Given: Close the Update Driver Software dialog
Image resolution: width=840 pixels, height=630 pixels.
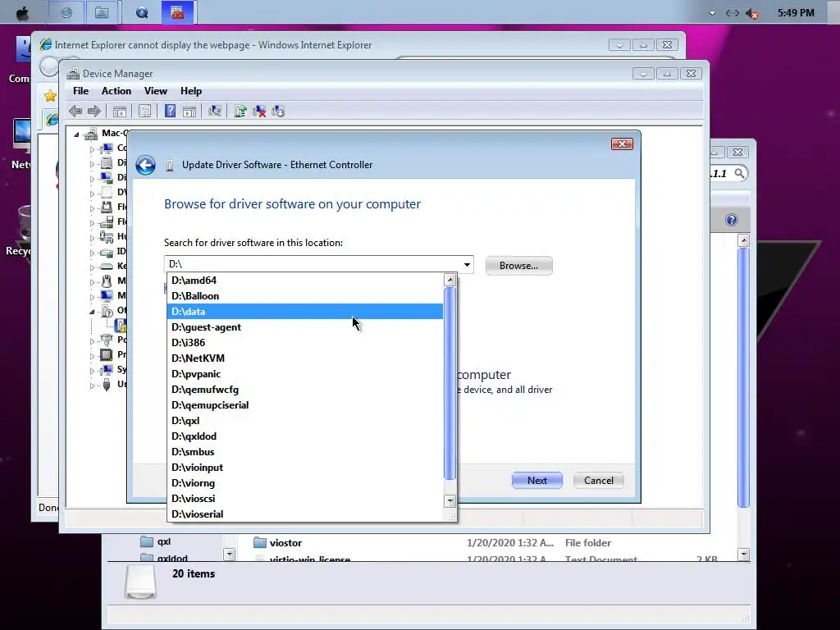Looking at the screenshot, I should point(622,144).
